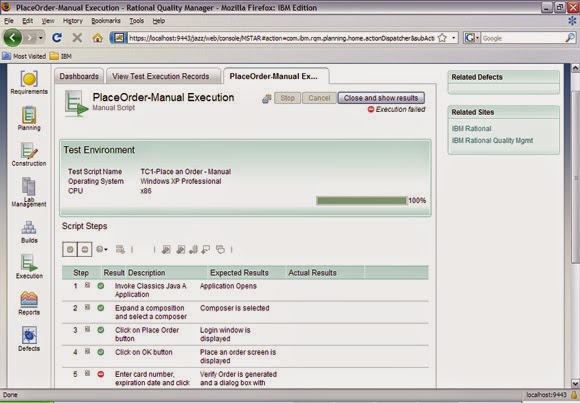Open the navigation history dropdown arrow

41,38
